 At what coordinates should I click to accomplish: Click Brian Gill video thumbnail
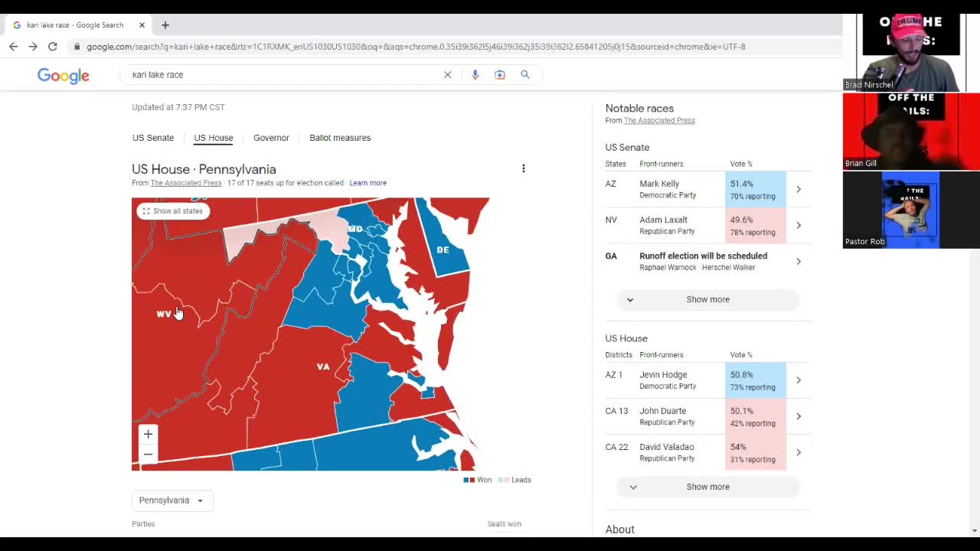coord(911,132)
